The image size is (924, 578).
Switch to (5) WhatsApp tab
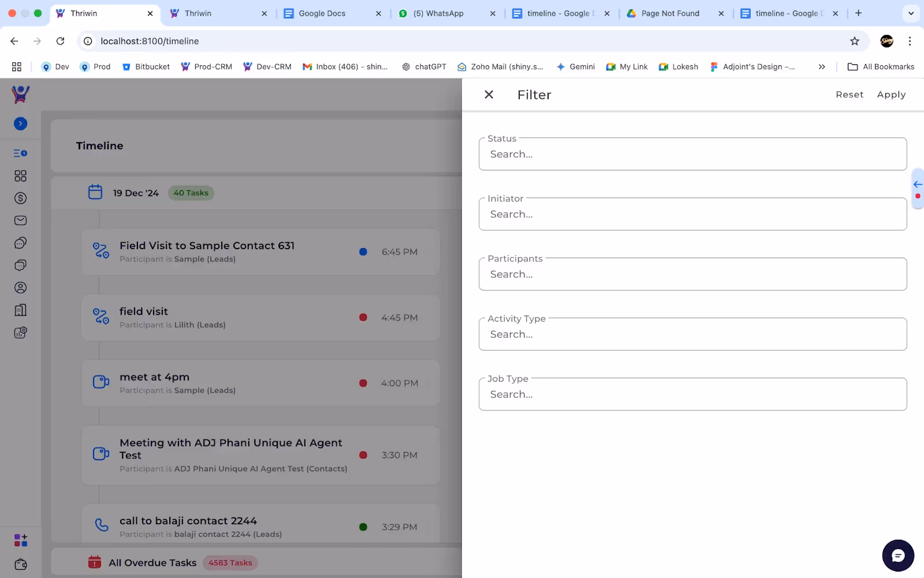coord(446,13)
